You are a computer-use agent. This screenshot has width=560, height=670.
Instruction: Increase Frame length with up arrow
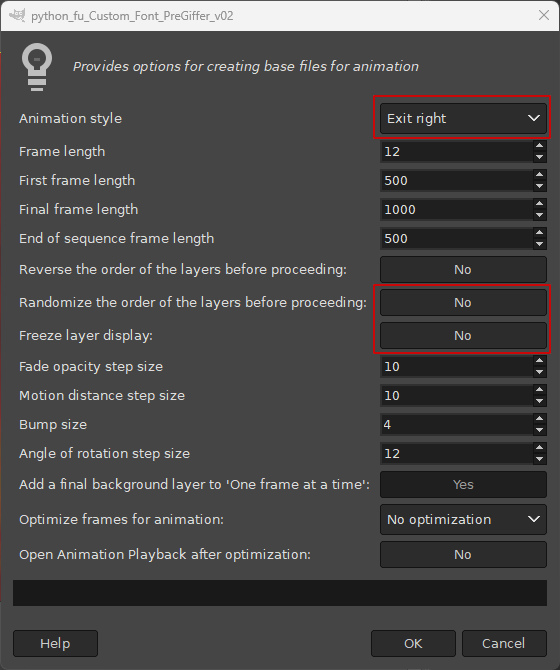tap(539, 146)
